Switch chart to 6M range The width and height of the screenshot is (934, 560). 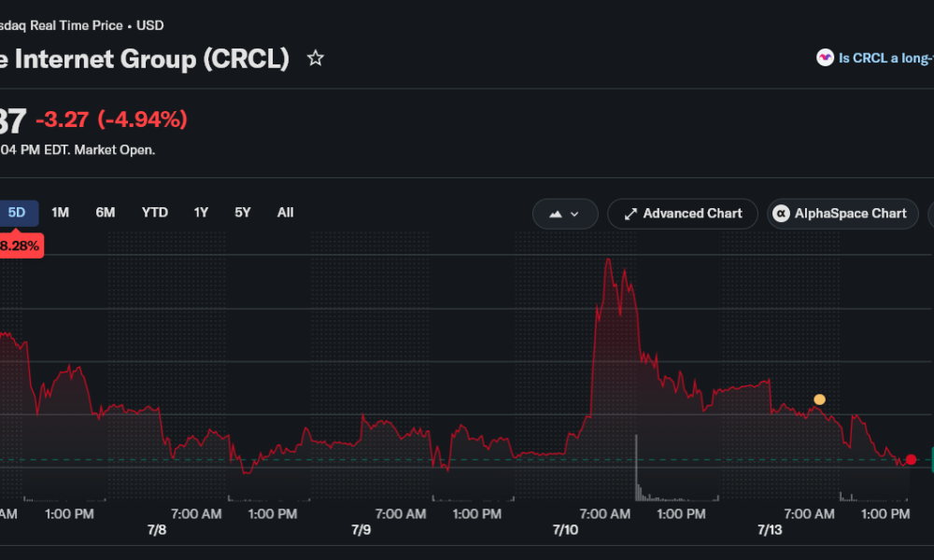tap(106, 213)
